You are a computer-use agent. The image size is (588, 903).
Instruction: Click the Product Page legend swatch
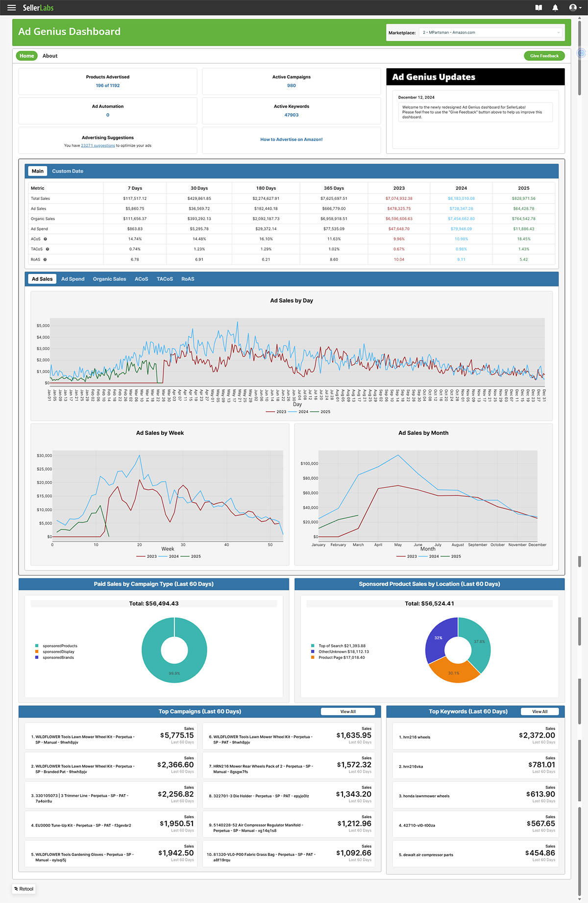[x=313, y=657]
